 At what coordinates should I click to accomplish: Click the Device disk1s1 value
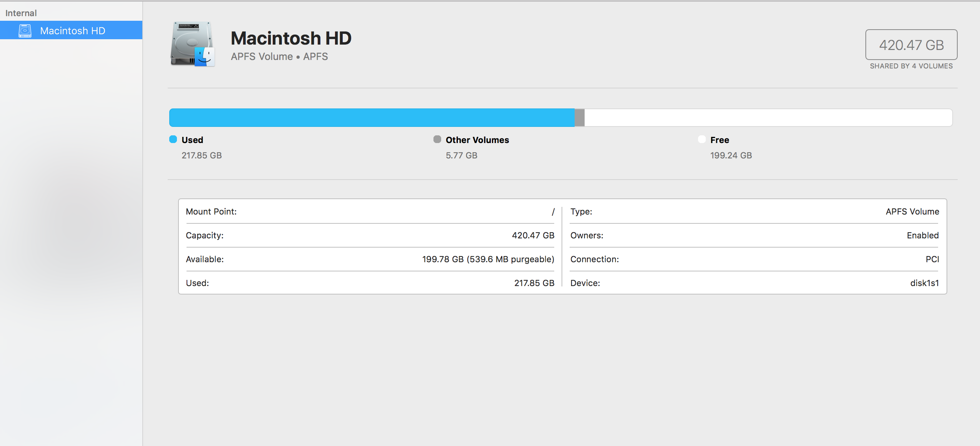(x=924, y=283)
